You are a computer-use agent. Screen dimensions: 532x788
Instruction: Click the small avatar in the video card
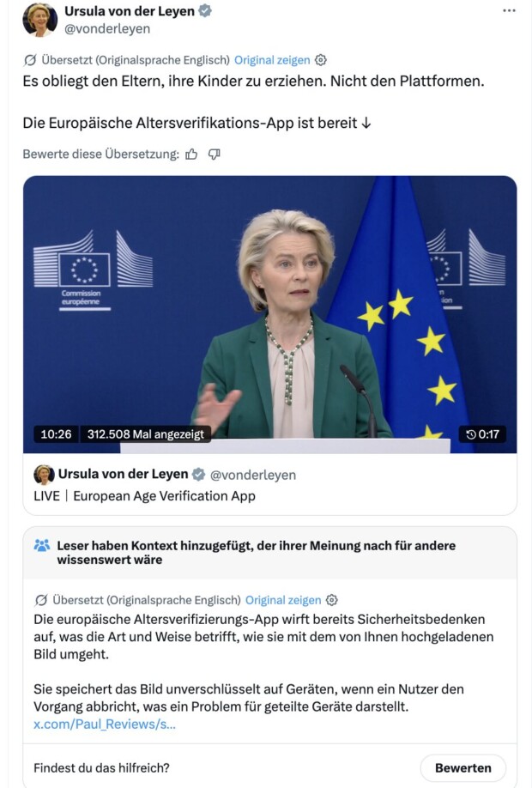coord(44,475)
